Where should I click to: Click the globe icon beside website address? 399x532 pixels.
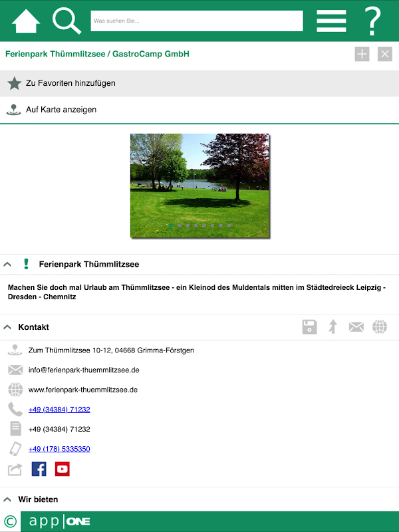[x=15, y=390]
